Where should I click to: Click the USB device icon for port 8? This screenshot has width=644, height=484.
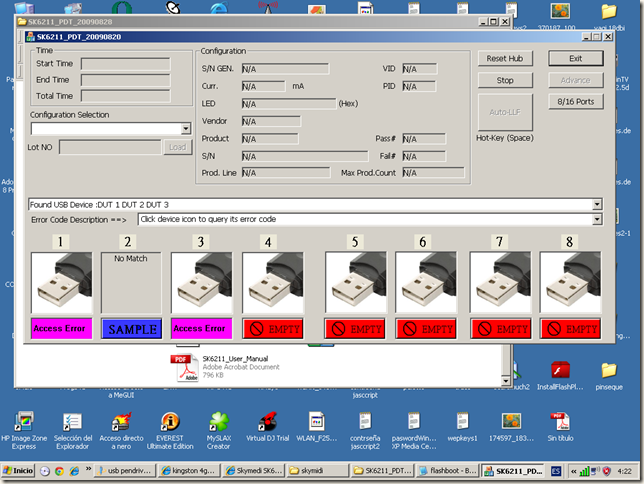pyautogui.click(x=570, y=283)
